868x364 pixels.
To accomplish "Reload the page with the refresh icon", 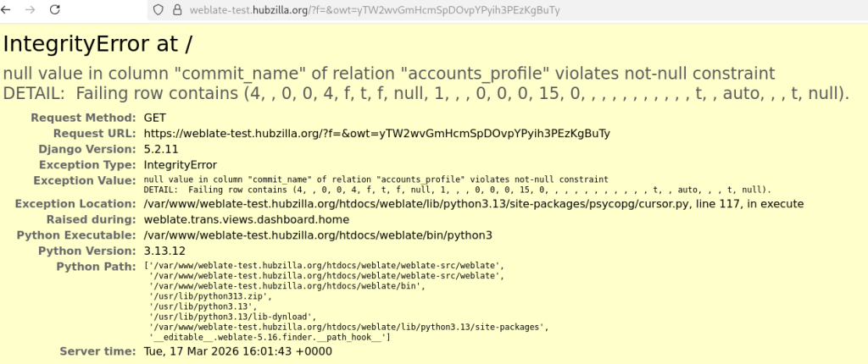I will click(55, 10).
